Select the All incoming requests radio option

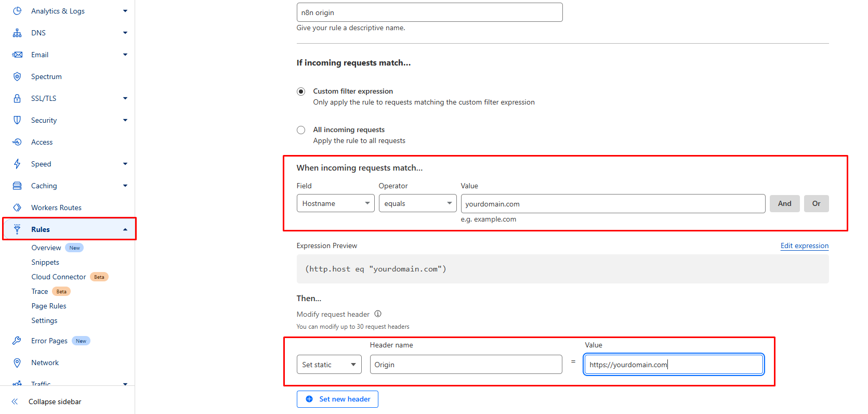(x=301, y=130)
